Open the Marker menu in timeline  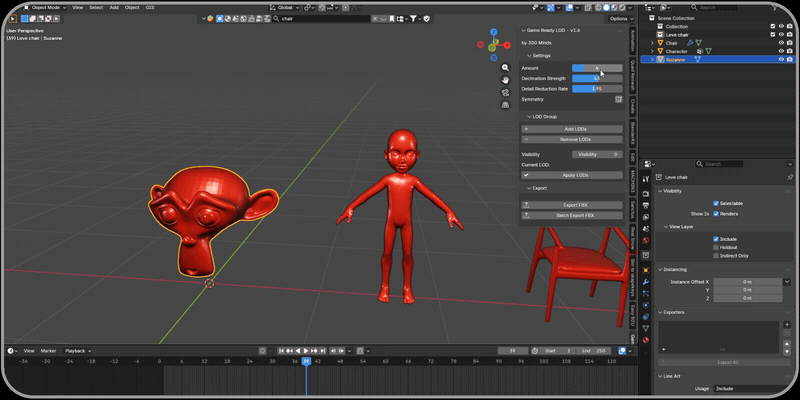pyautogui.click(x=48, y=351)
